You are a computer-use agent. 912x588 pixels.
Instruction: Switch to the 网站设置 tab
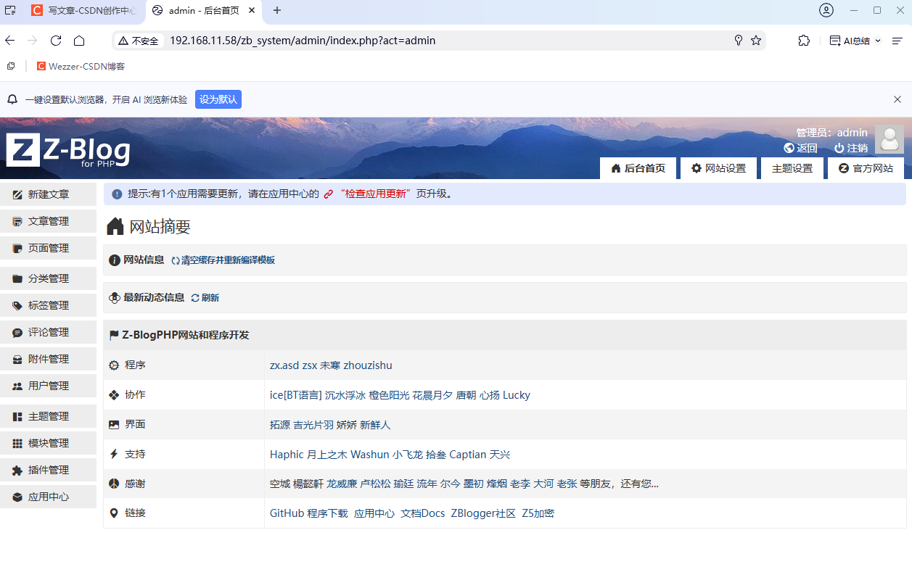tap(718, 168)
